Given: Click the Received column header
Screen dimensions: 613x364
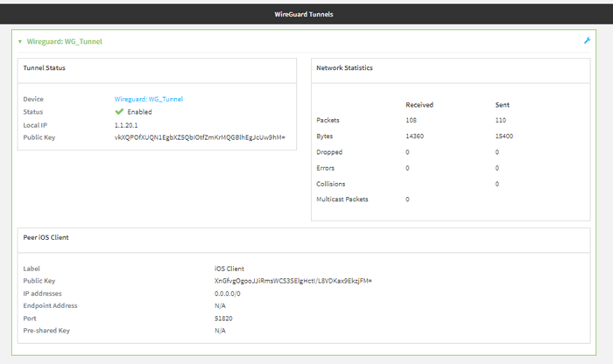Looking at the screenshot, I should (x=419, y=105).
